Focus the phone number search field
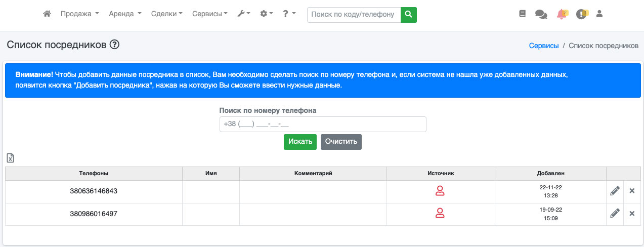This screenshot has height=247, width=644. (322, 125)
